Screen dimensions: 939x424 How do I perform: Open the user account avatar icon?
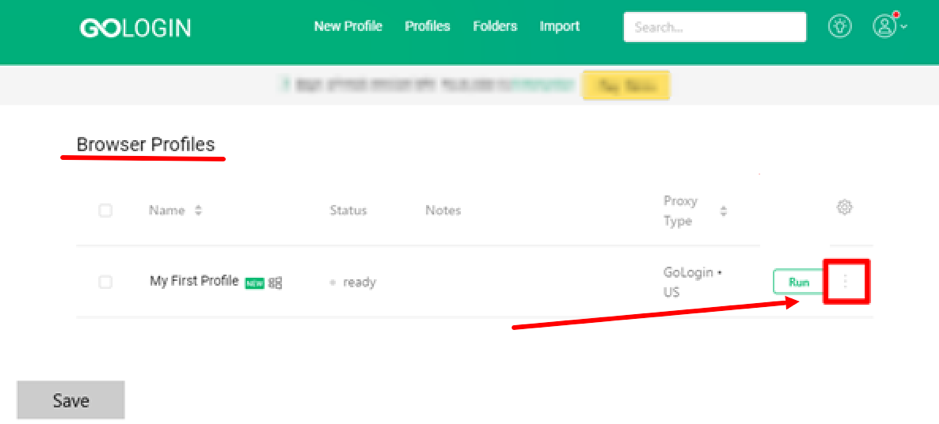884,26
